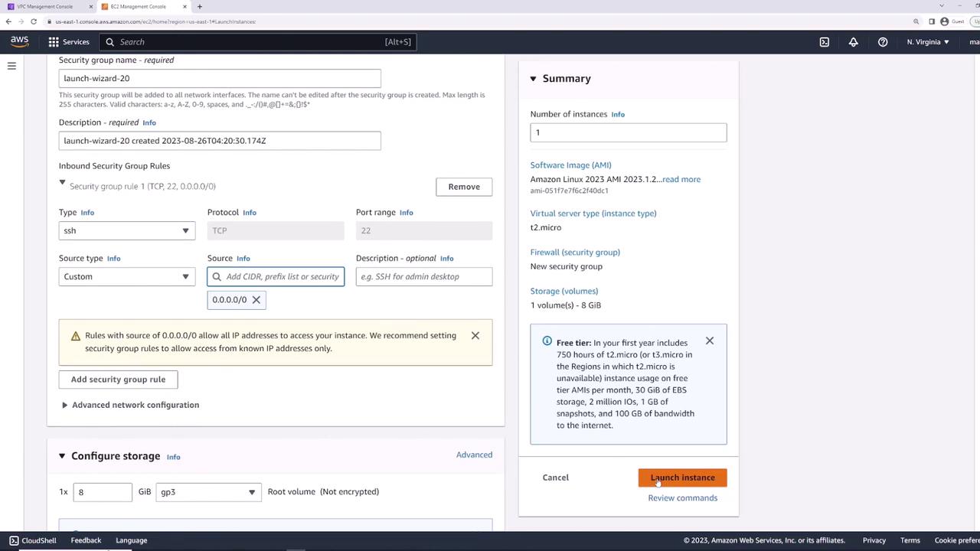Open Info next to Number of instances

coord(618,115)
